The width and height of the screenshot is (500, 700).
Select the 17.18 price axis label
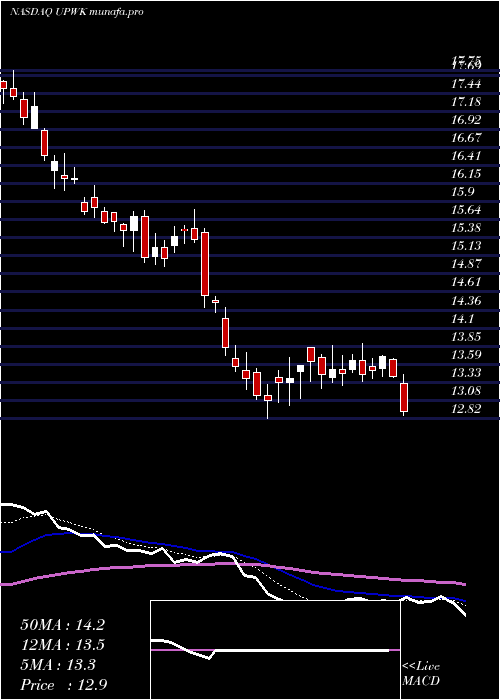click(x=466, y=102)
